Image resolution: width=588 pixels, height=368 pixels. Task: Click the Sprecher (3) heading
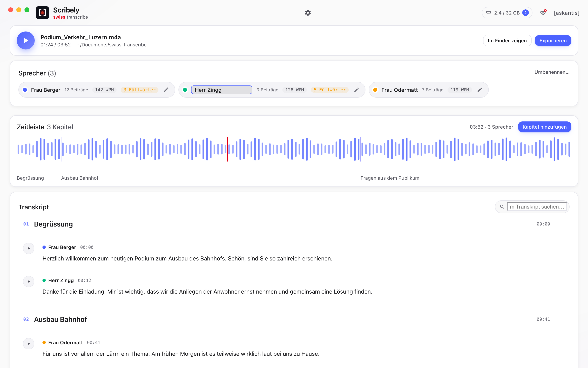point(37,73)
